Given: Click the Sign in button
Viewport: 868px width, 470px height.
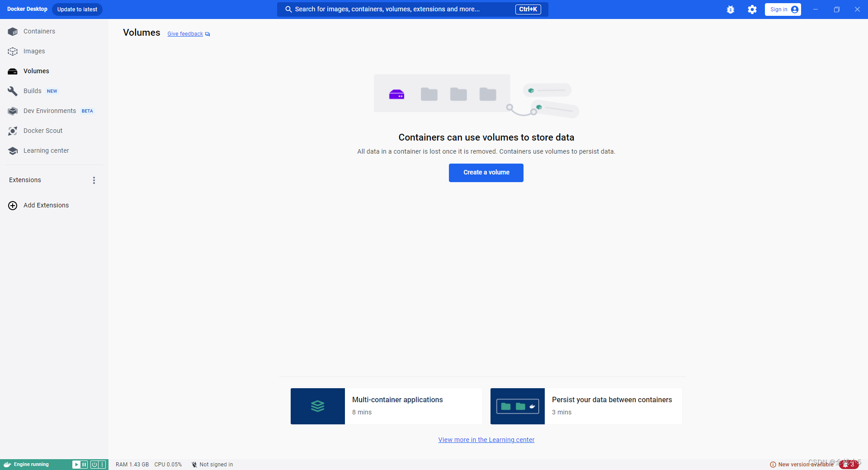Looking at the screenshot, I should [783, 9].
